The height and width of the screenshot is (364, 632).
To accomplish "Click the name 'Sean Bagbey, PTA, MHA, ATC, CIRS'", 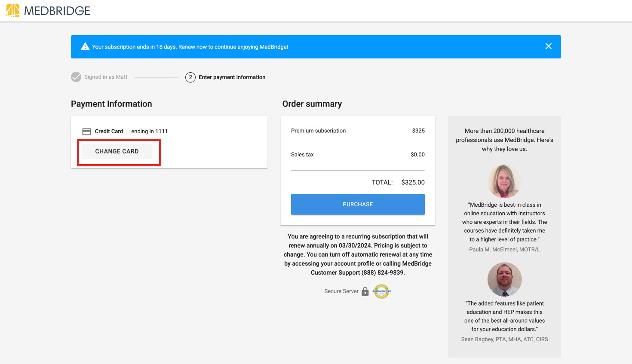I will (504, 340).
